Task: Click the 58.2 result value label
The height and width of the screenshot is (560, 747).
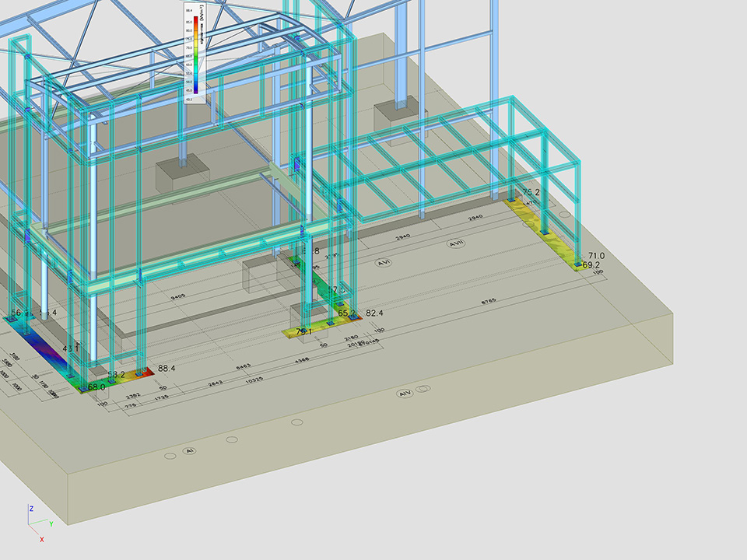Action: [x=116, y=375]
